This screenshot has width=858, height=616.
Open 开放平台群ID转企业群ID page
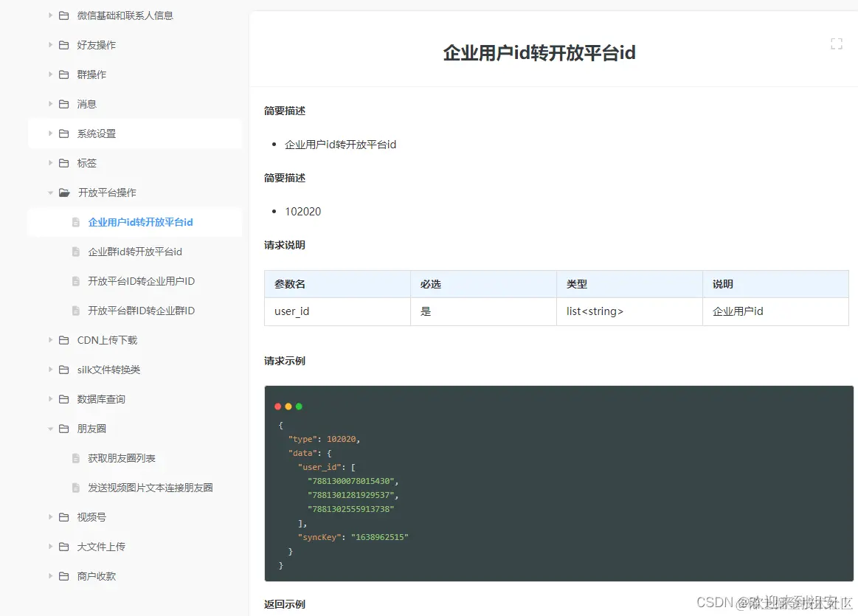click(141, 311)
